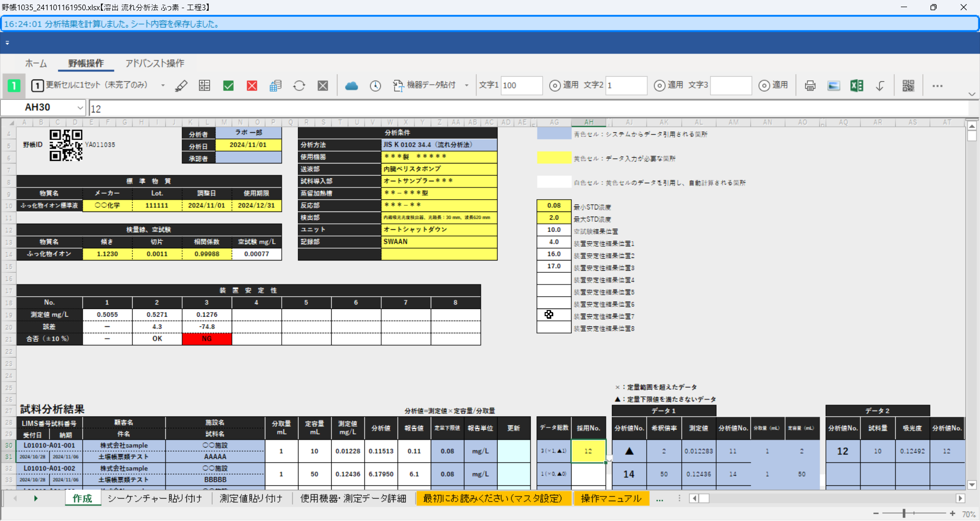Open the cell name box dropdown AH30
Image resolution: width=980 pixels, height=521 pixels.
click(x=80, y=108)
